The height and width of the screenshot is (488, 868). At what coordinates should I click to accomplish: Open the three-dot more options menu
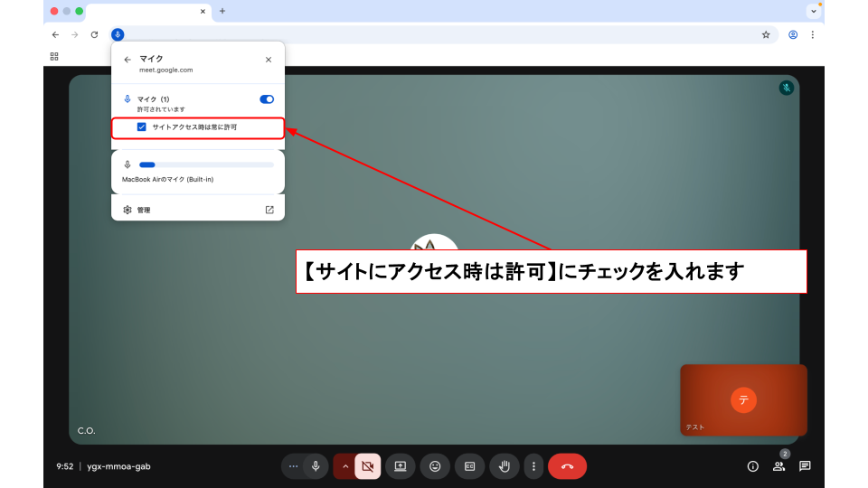[533, 466]
